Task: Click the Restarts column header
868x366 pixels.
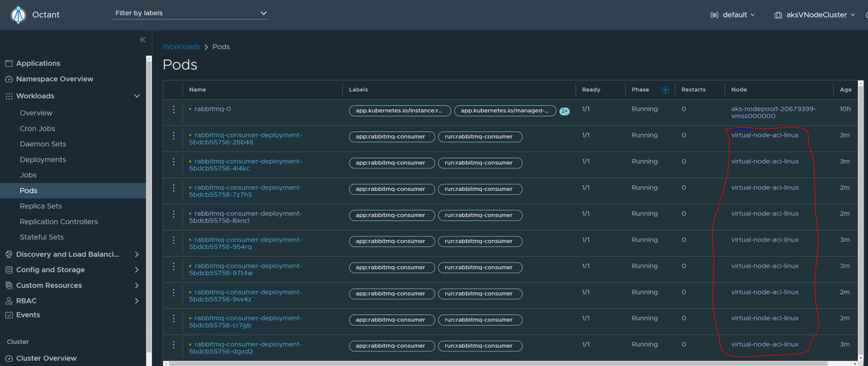Action: [x=693, y=90]
